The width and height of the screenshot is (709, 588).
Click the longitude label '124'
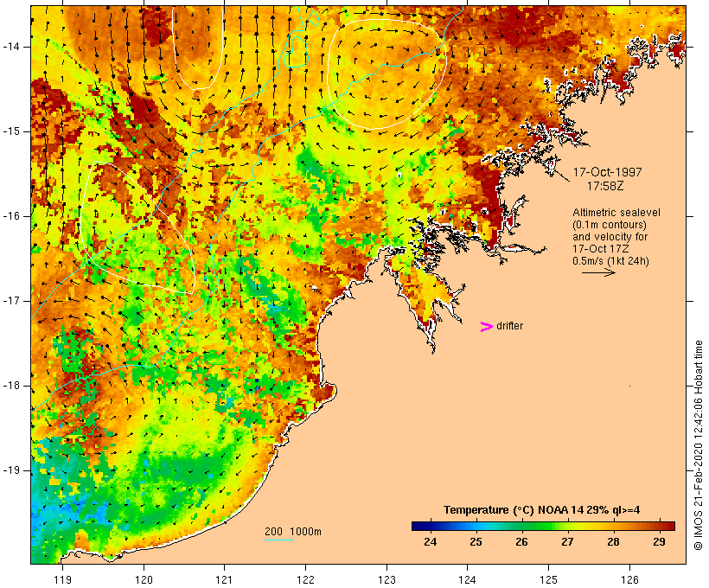467,579
